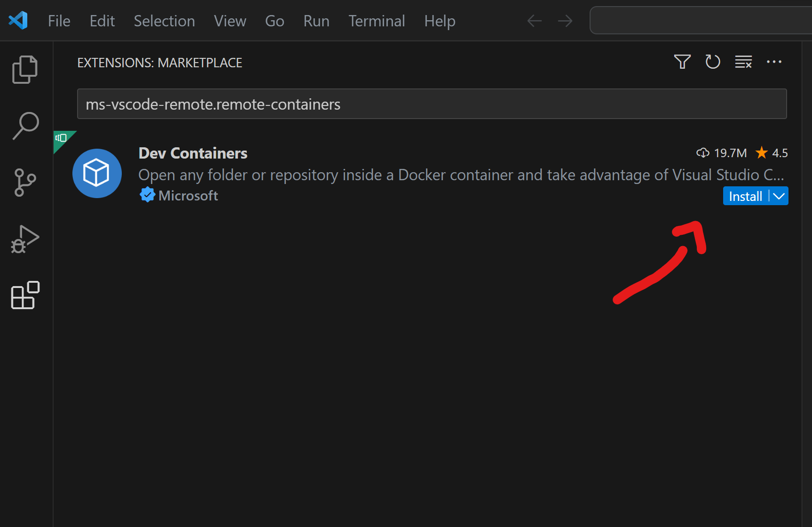Click the 4.5 rating value
This screenshot has height=527, width=812.
[780, 153]
